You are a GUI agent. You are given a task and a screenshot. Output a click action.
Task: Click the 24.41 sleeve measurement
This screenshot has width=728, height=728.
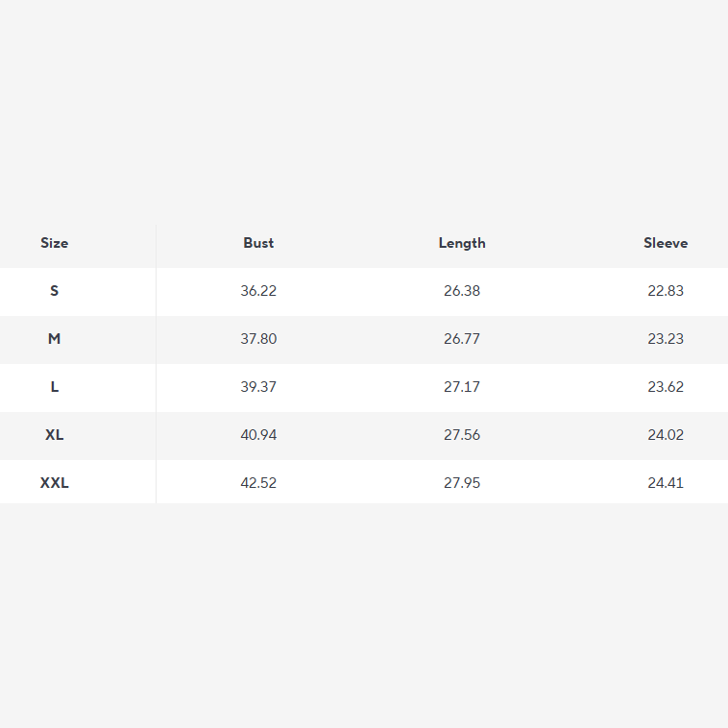(x=666, y=483)
